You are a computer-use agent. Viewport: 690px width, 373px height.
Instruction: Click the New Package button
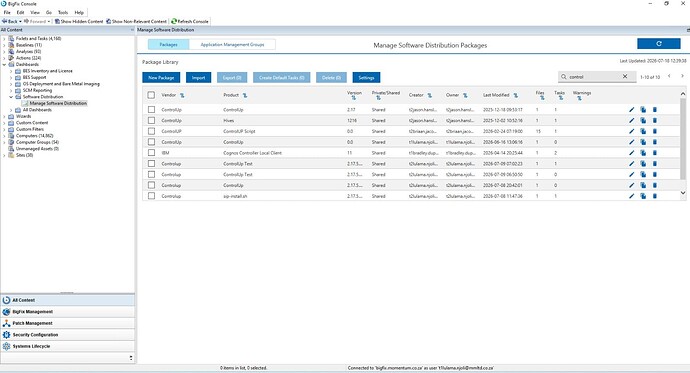[x=161, y=77]
